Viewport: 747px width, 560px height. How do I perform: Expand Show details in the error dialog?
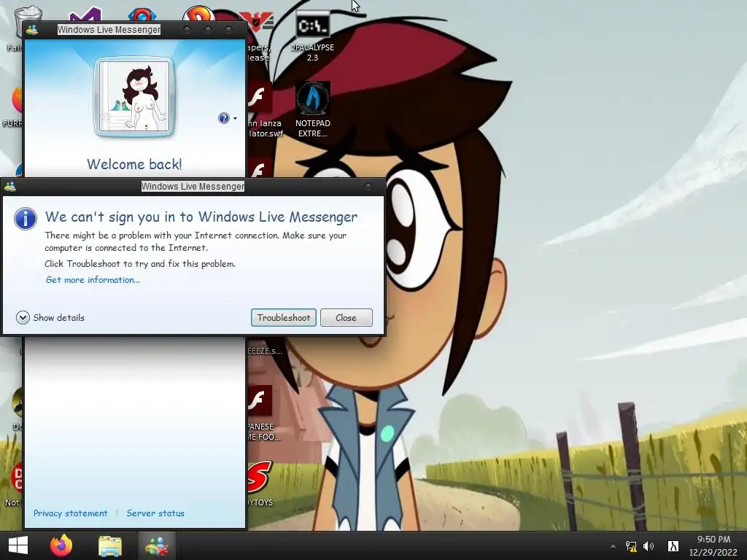point(50,318)
